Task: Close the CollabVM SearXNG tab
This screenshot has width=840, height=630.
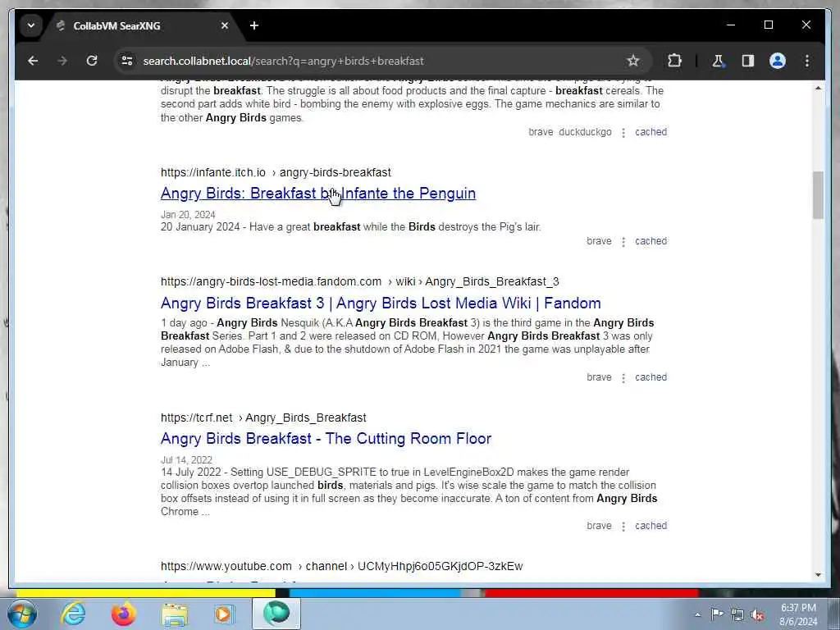Action: click(225, 25)
